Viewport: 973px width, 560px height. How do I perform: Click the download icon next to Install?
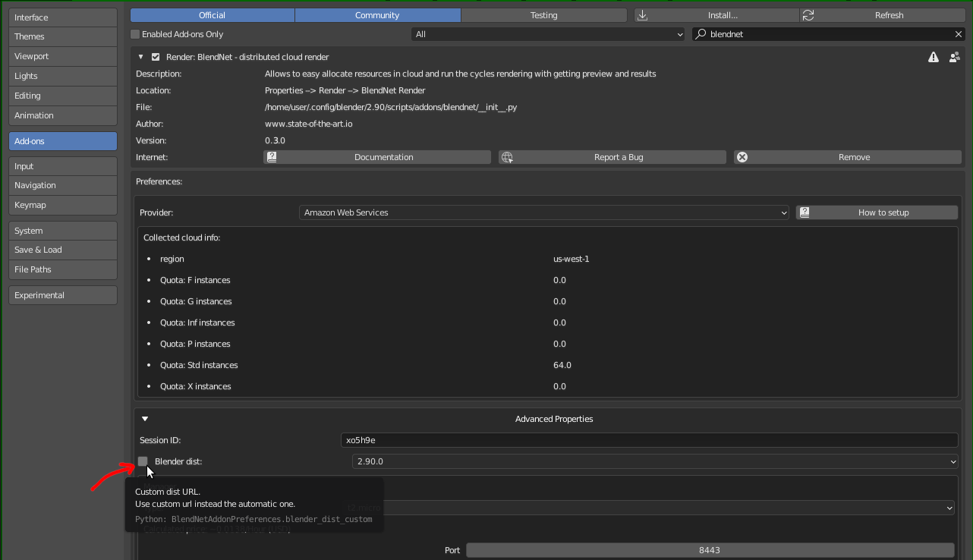[x=642, y=15]
